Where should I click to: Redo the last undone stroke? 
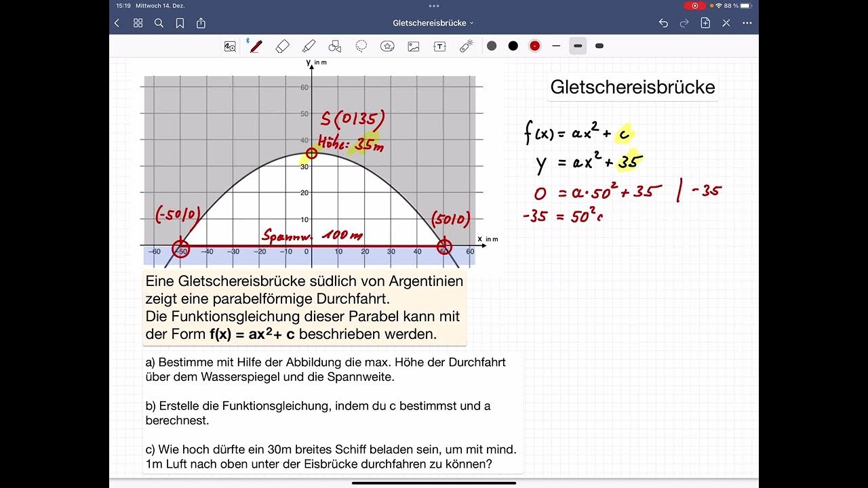684,23
